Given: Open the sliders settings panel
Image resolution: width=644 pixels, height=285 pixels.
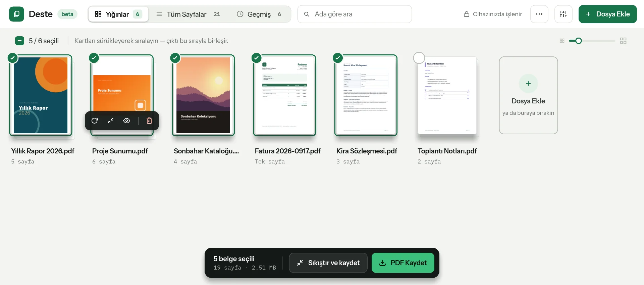Looking at the screenshot, I should coord(563,14).
